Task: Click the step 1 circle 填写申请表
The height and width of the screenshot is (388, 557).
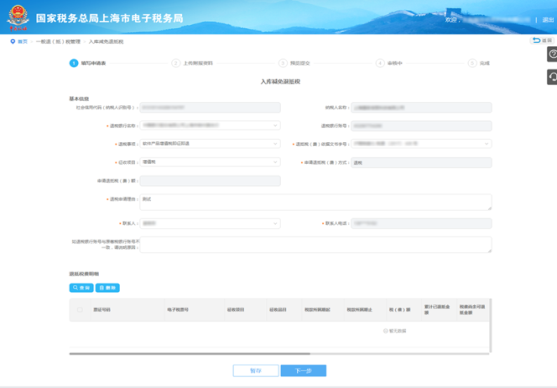Action: [x=74, y=63]
